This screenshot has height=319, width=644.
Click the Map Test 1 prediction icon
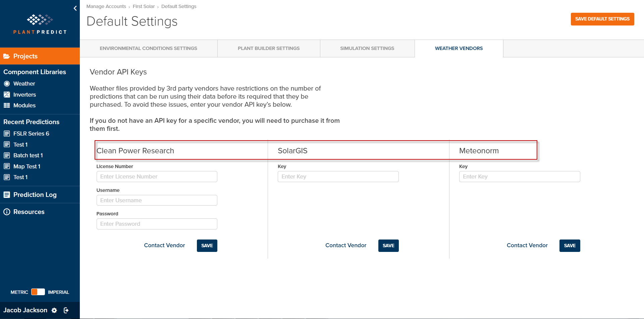pos(7,166)
